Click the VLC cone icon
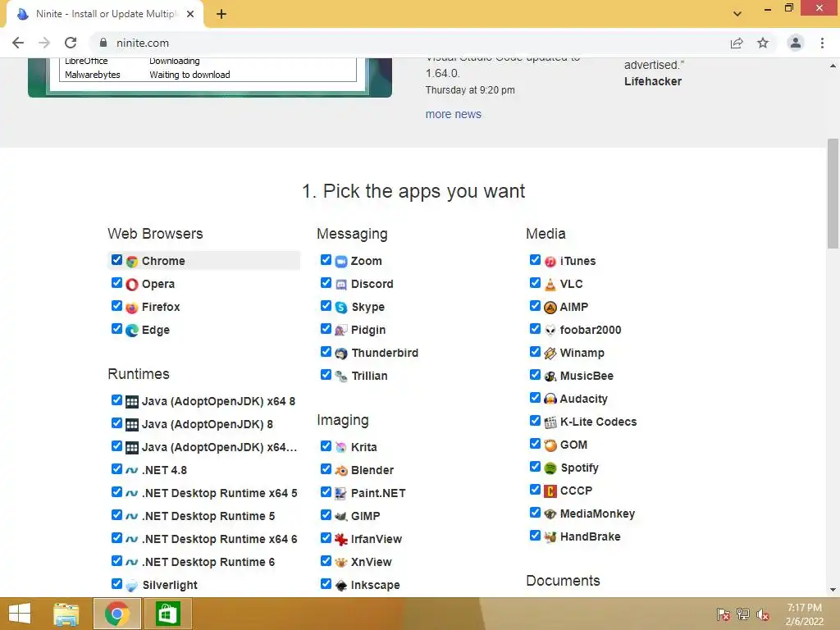 pos(550,285)
